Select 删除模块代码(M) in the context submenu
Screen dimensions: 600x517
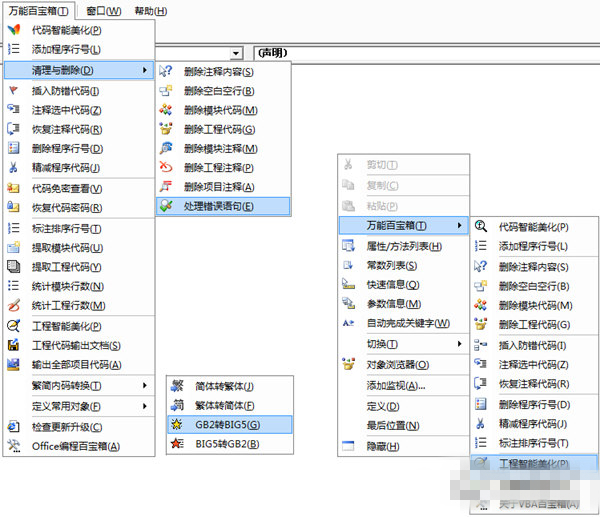(534, 305)
